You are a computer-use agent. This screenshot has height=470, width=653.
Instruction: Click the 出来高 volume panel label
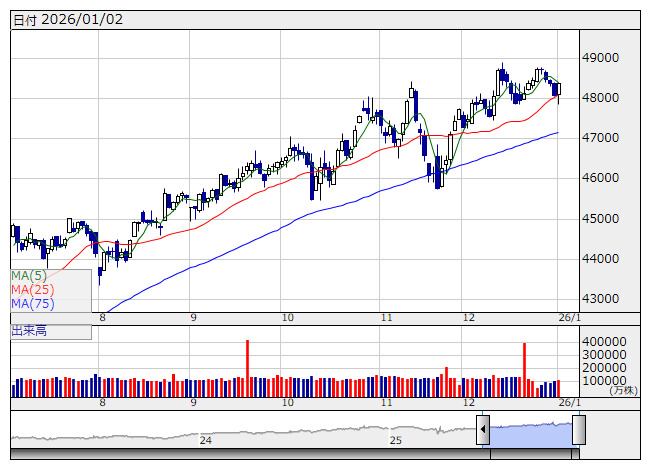29,331
